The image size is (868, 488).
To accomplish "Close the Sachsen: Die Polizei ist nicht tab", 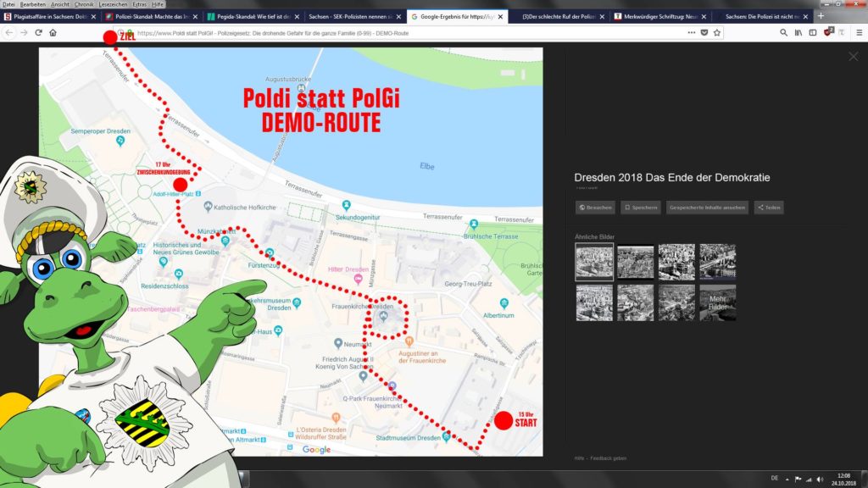I will (x=805, y=17).
